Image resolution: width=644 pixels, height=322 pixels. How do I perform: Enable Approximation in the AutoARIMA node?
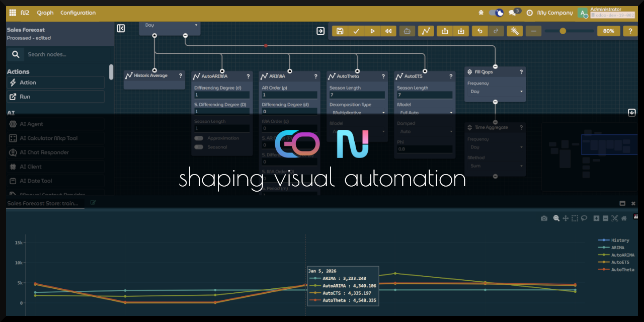pyautogui.click(x=198, y=138)
